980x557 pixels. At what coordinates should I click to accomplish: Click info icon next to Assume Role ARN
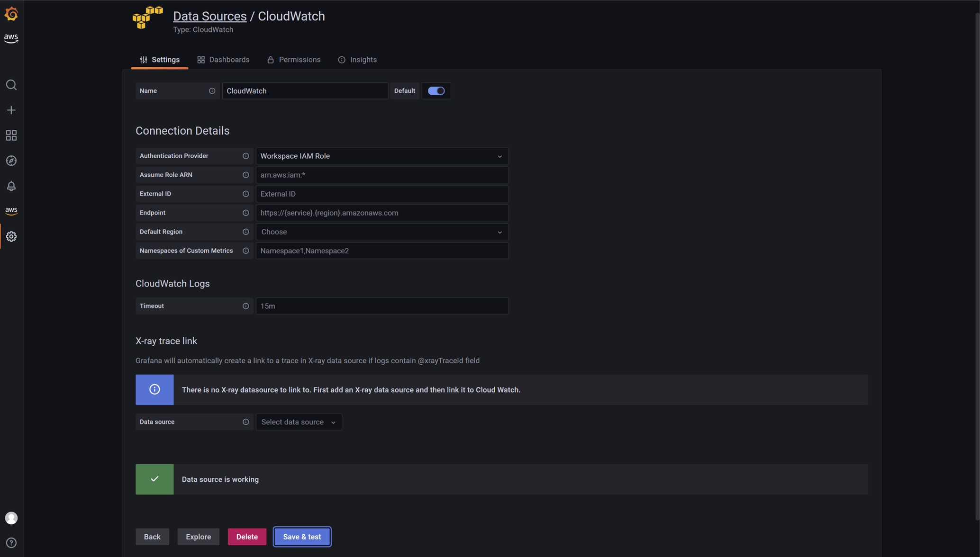click(245, 175)
